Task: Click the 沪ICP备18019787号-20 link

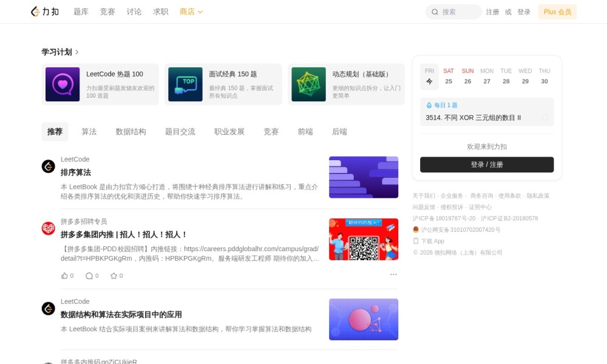Action: pos(444,218)
